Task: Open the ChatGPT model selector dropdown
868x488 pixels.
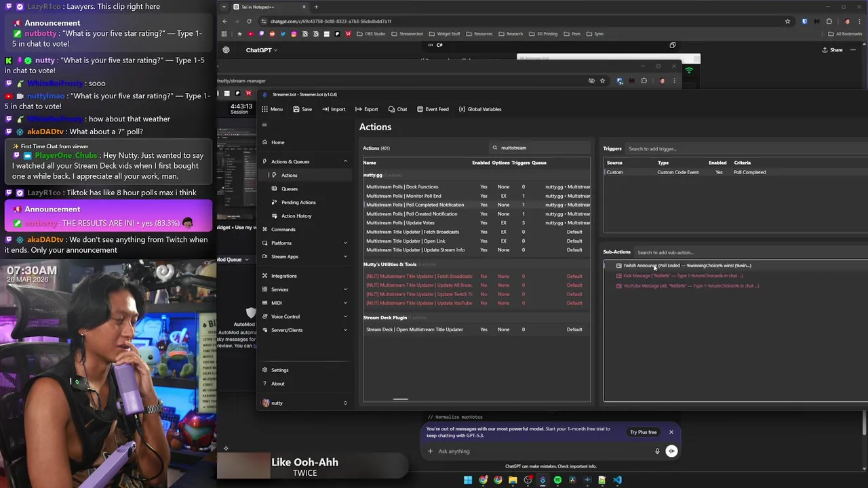Action: [x=262, y=50]
